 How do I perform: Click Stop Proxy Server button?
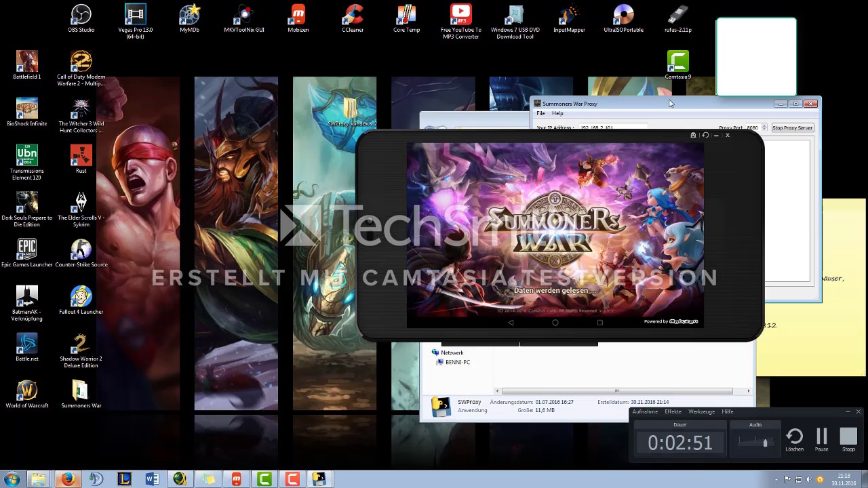pos(792,127)
